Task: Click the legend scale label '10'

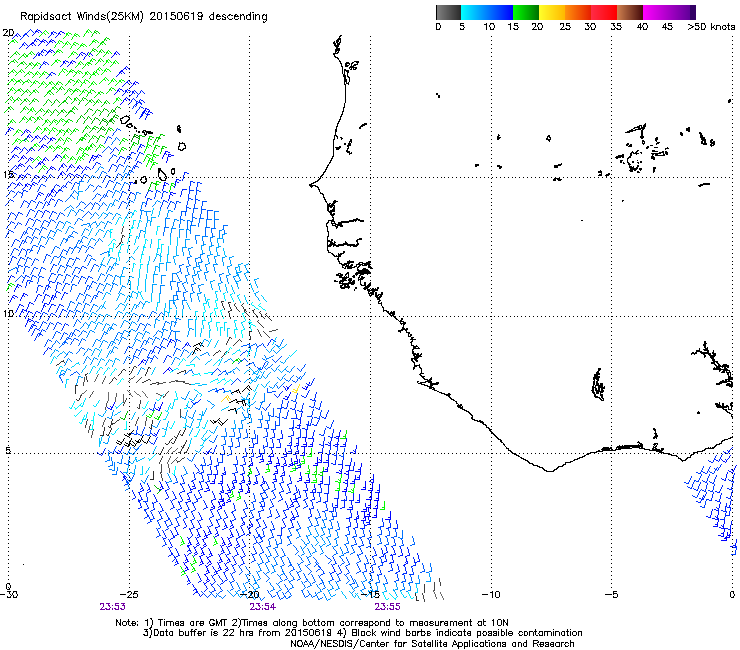Action: tap(489, 27)
